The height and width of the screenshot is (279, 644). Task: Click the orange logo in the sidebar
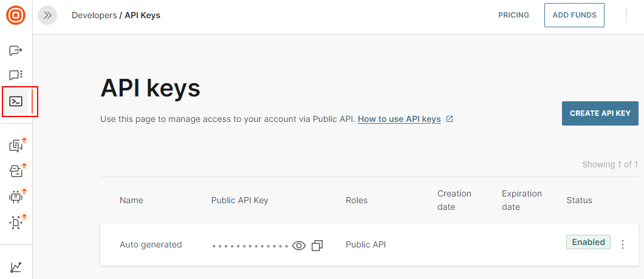16,15
